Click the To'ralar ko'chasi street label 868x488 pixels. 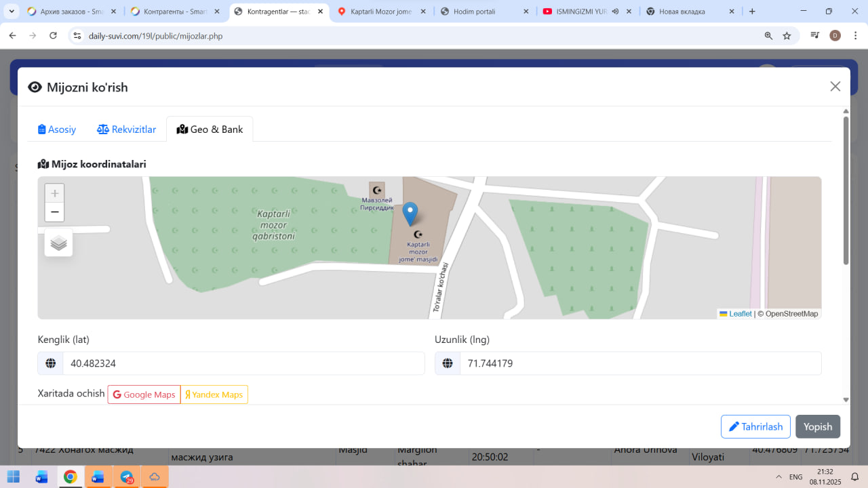[x=440, y=287]
